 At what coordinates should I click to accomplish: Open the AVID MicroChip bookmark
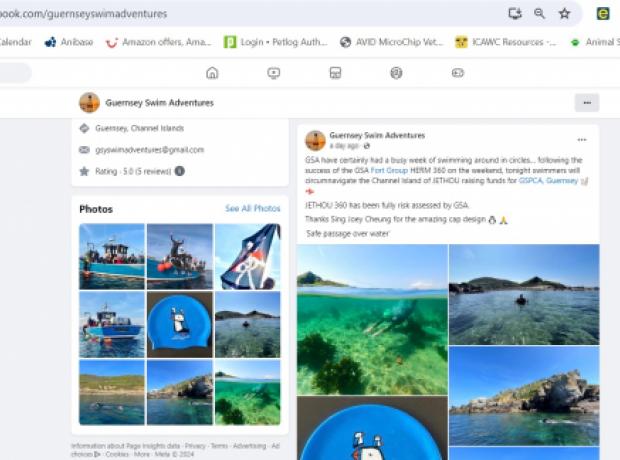pos(391,42)
